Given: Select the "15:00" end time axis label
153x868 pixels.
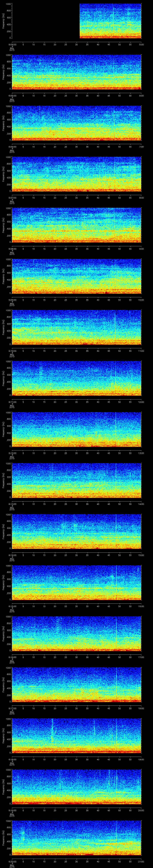Looking at the screenshot, I should click(x=141, y=555).
